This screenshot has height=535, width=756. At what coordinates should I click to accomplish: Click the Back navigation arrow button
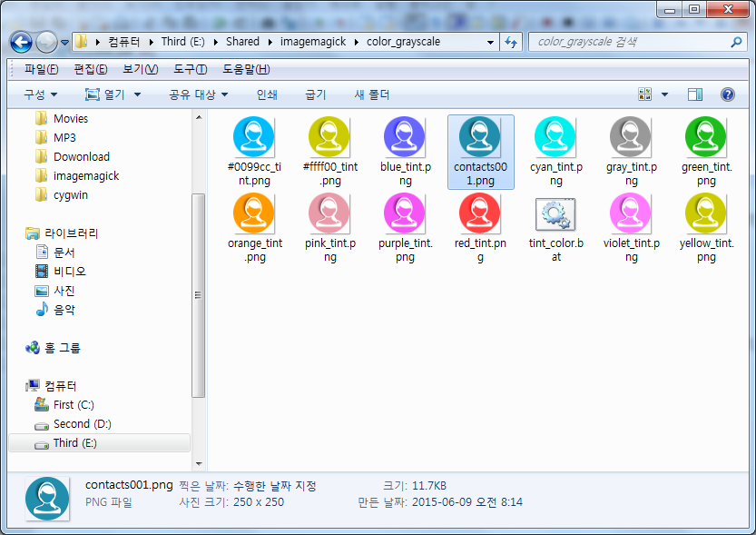tap(22, 42)
